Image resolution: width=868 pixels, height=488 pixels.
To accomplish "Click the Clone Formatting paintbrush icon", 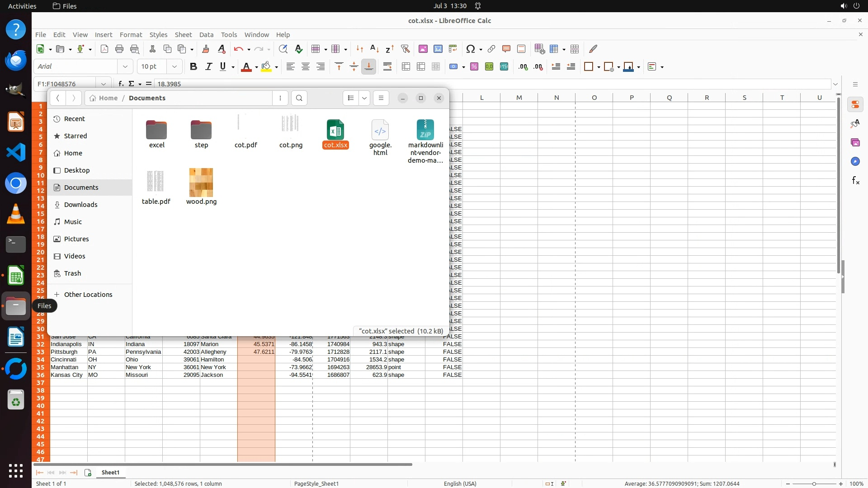I will pyautogui.click(x=206, y=49).
